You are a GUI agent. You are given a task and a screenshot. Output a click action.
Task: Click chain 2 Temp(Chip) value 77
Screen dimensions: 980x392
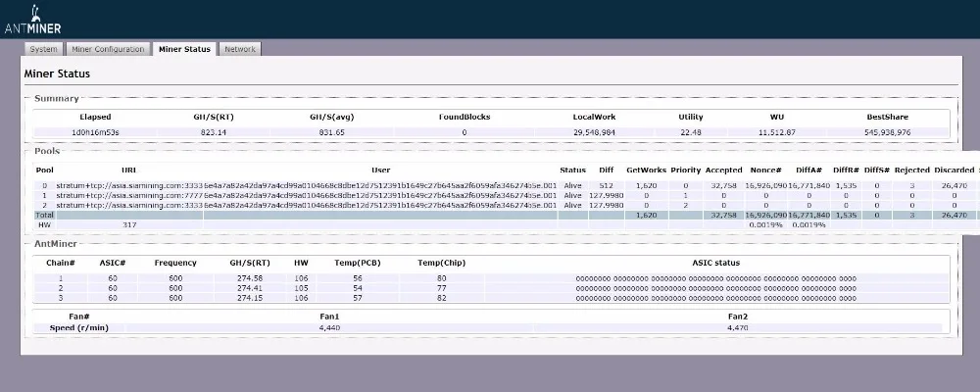pyautogui.click(x=441, y=288)
